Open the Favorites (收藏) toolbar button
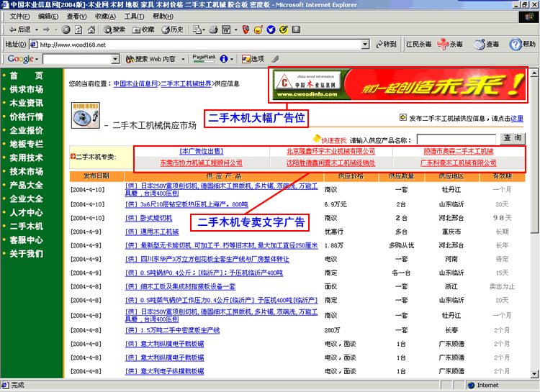 pyautogui.click(x=143, y=29)
